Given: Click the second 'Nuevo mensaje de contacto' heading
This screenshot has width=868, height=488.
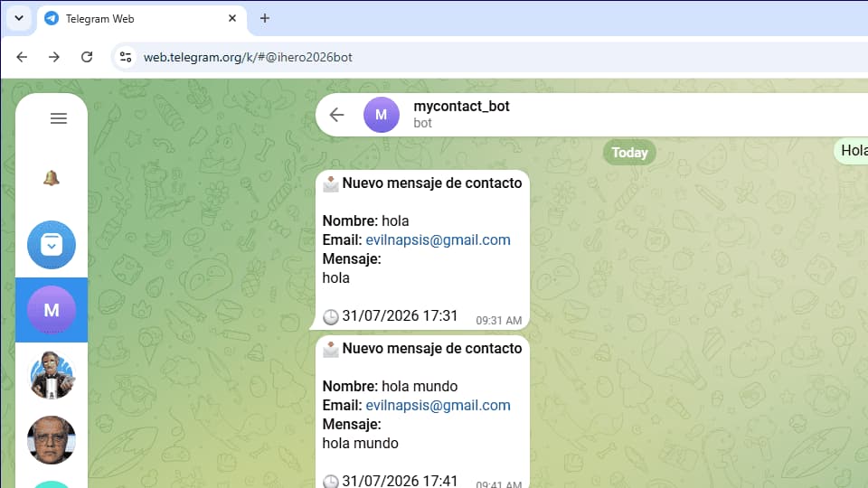Looking at the screenshot, I should pyautogui.click(x=432, y=349).
